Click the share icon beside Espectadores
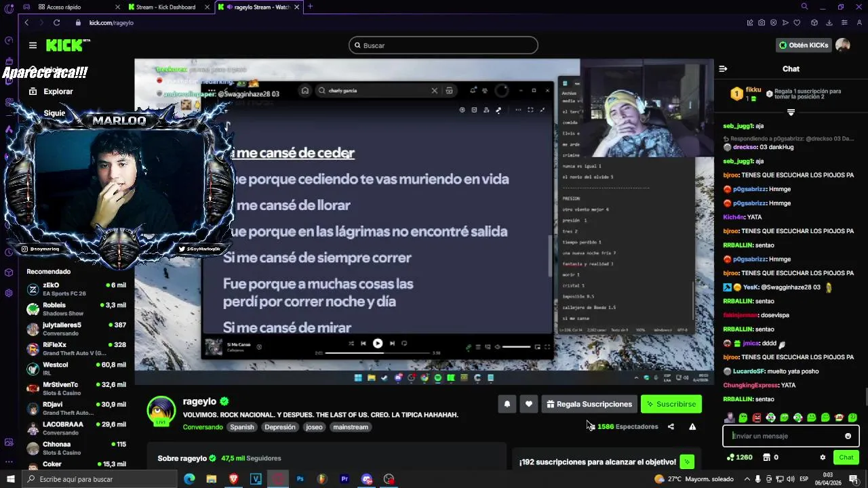This screenshot has height=488, width=868. (671, 426)
